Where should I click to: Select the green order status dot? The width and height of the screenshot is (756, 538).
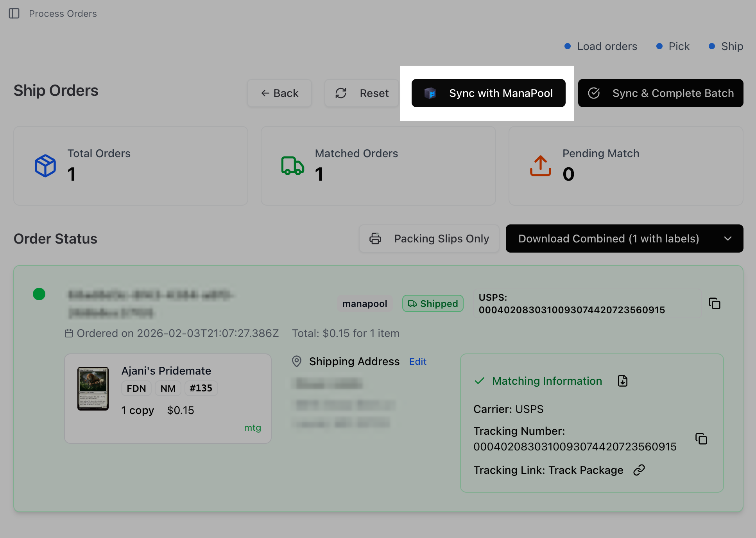39,294
